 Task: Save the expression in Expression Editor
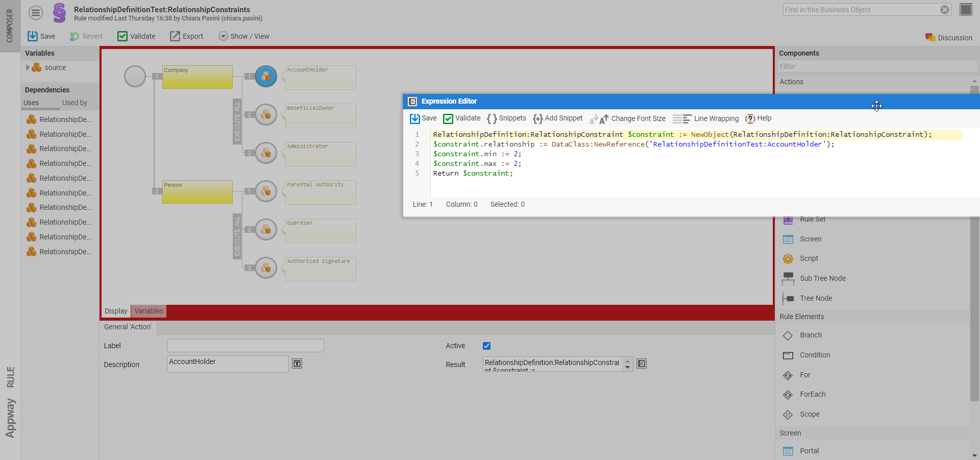click(x=423, y=118)
